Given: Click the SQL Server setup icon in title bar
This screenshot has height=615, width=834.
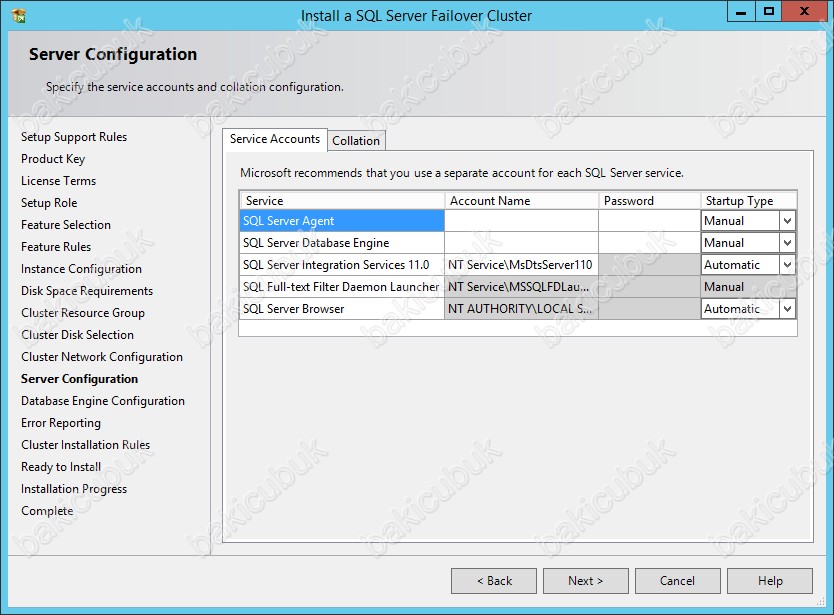Looking at the screenshot, I should point(19,15).
